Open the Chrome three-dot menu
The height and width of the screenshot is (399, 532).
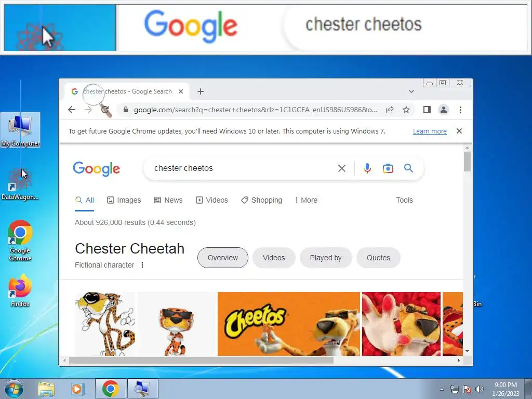click(x=460, y=110)
